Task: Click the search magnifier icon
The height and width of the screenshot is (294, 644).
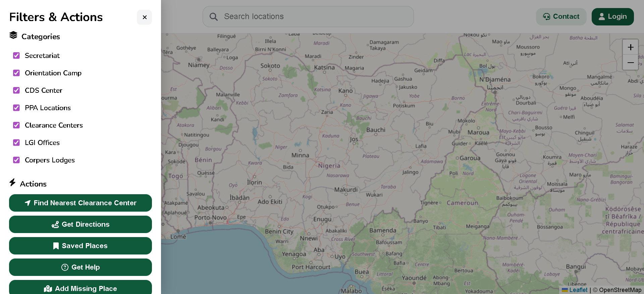Action: coord(214,17)
